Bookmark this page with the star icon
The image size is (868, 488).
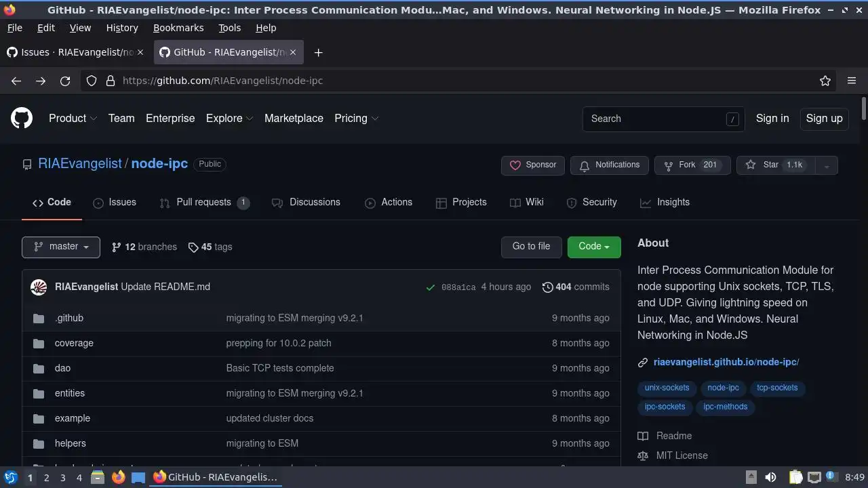point(825,81)
